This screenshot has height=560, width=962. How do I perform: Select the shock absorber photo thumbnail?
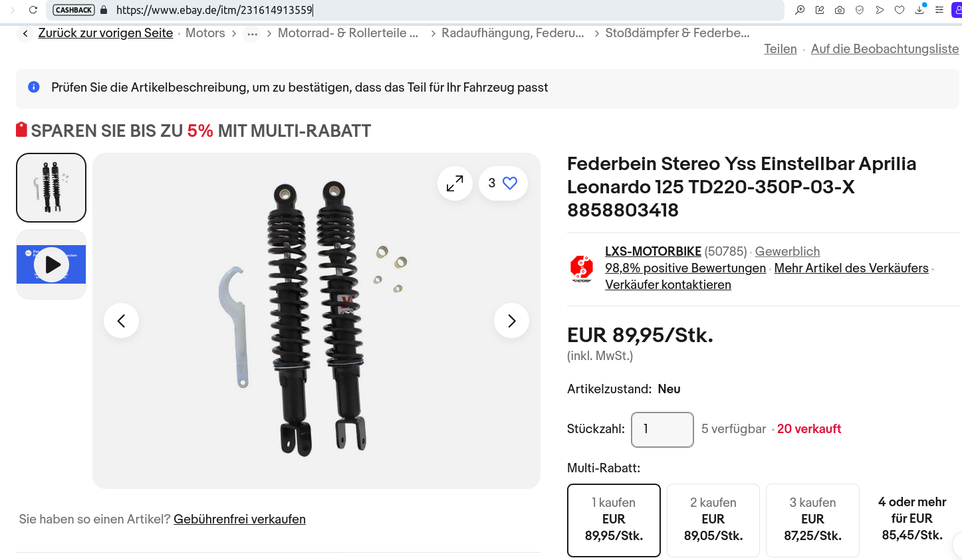[x=51, y=187]
